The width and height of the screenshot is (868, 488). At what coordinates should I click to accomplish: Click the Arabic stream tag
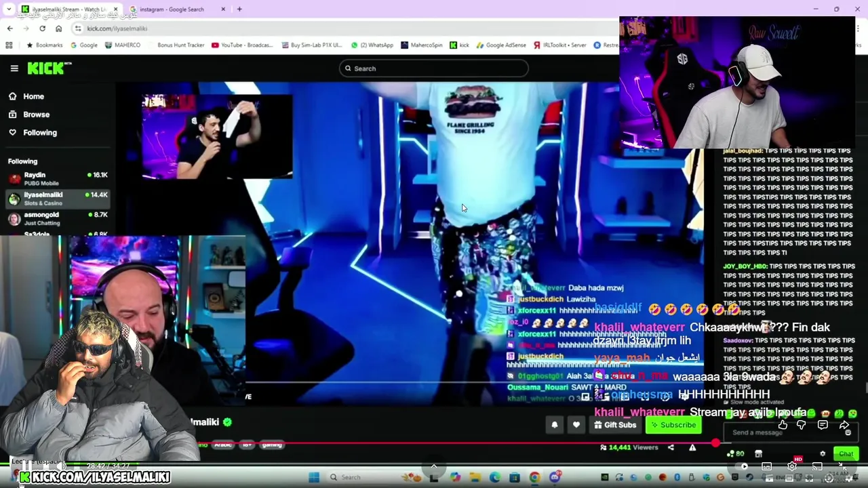(223, 445)
